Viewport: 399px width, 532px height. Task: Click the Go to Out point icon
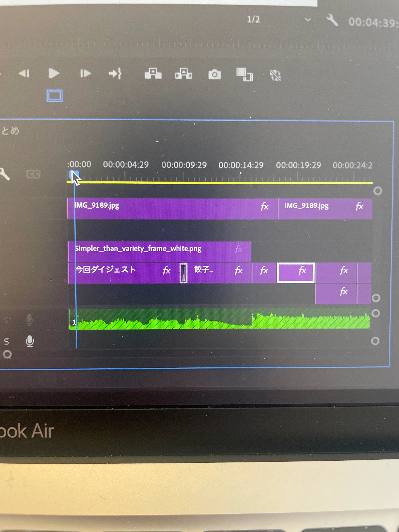click(x=115, y=74)
